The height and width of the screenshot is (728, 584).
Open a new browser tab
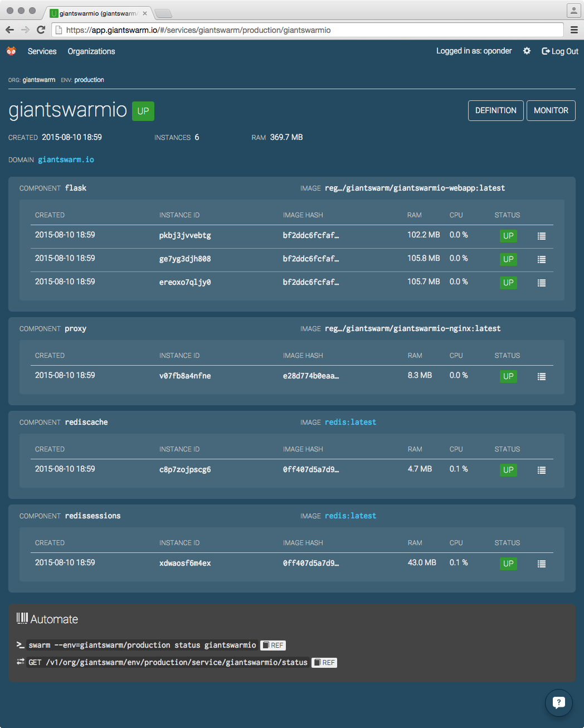(163, 13)
